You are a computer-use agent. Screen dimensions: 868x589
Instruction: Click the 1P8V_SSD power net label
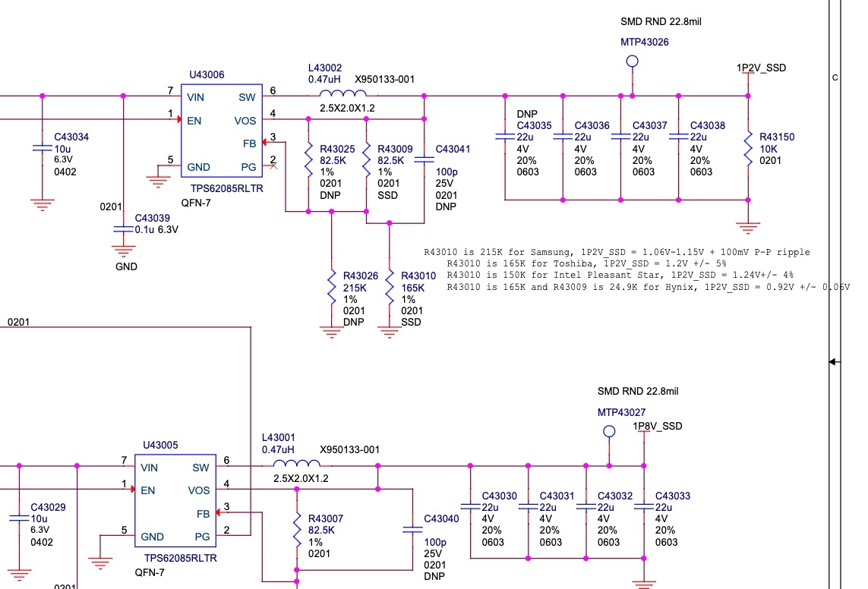pos(658,427)
